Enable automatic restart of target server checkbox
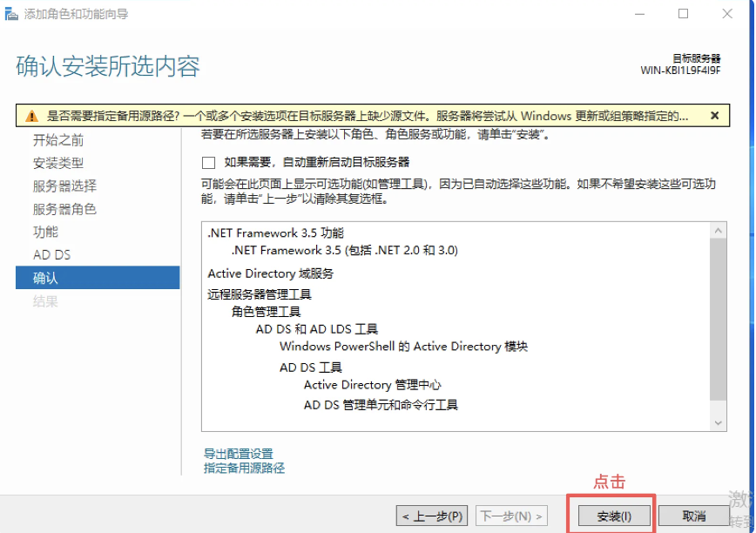Image resolution: width=756 pixels, height=533 pixels. pos(208,163)
